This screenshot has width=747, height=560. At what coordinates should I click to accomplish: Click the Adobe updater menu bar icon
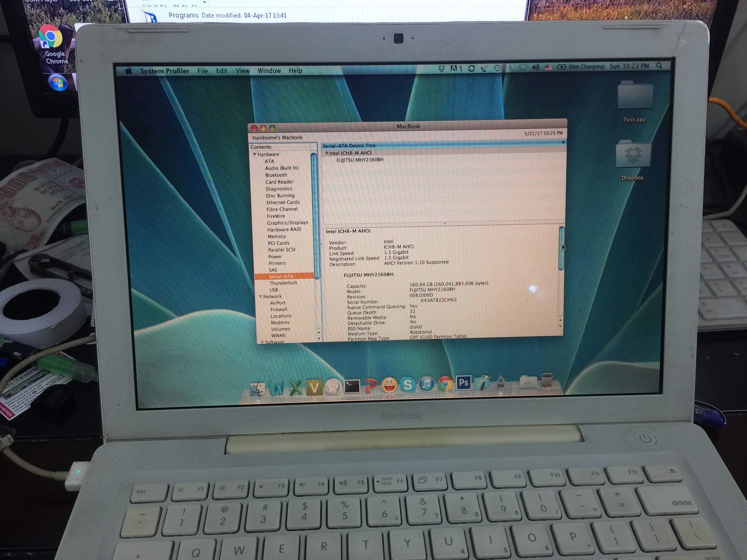(x=456, y=69)
